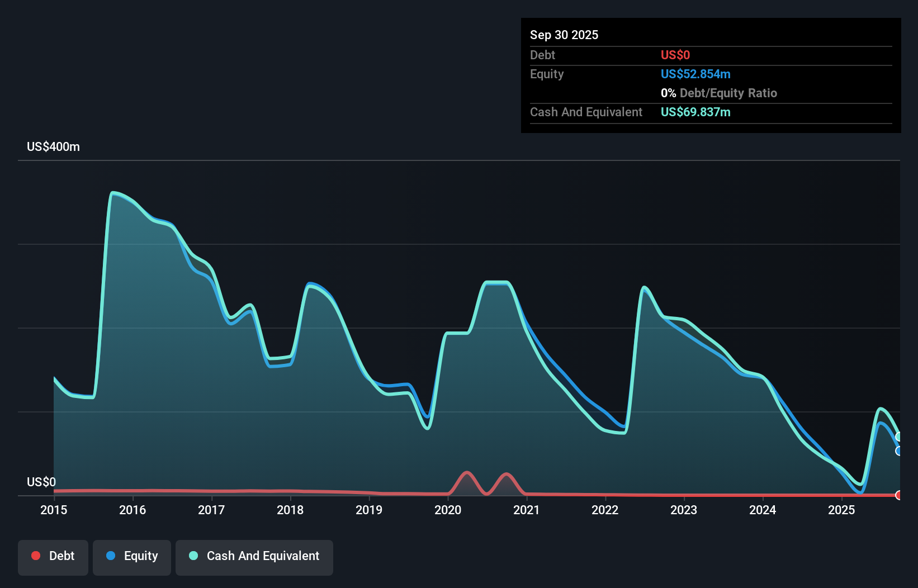The image size is (918, 588).
Task: Open the Sep 30 2025 tooltip header
Action: pos(564,35)
